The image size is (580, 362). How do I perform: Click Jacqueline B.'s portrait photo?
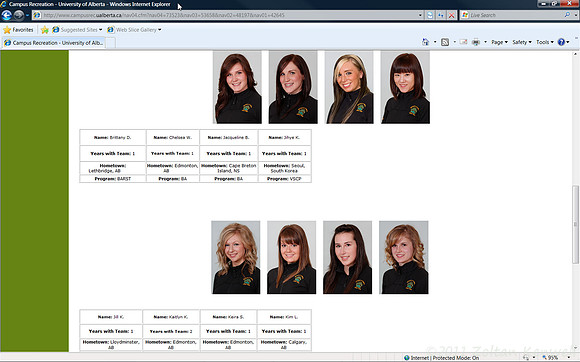tap(349, 87)
